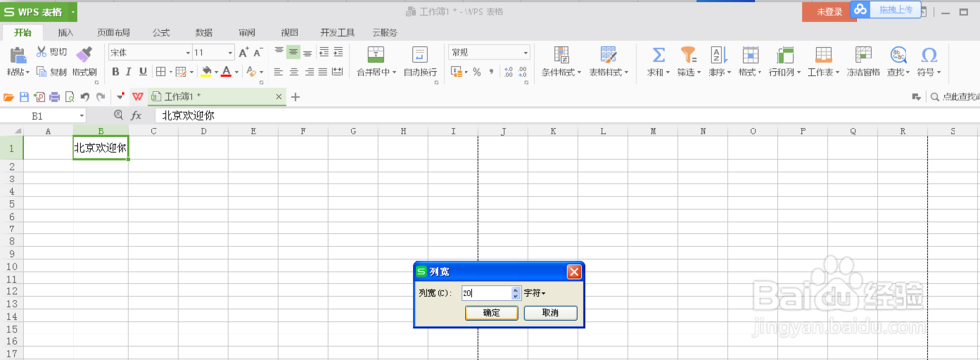
Task: Switch to the 公式 (Formulas) tab
Action: point(162,32)
